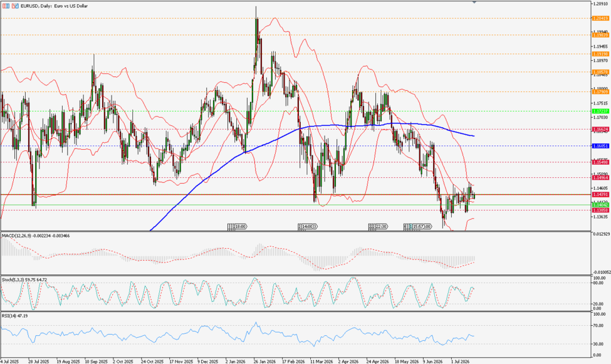
Task: Click the green 1.17237 price level label
Action: tap(600, 111)
